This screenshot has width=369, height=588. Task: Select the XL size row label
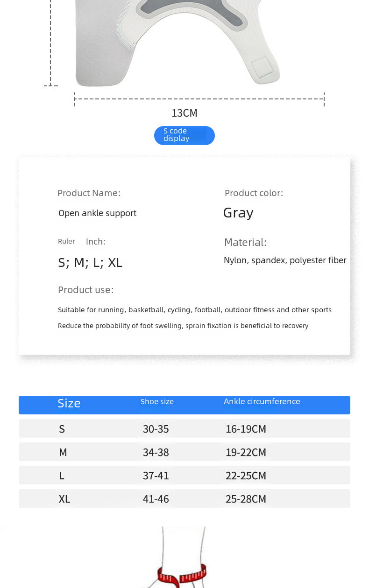coord(64,499)
